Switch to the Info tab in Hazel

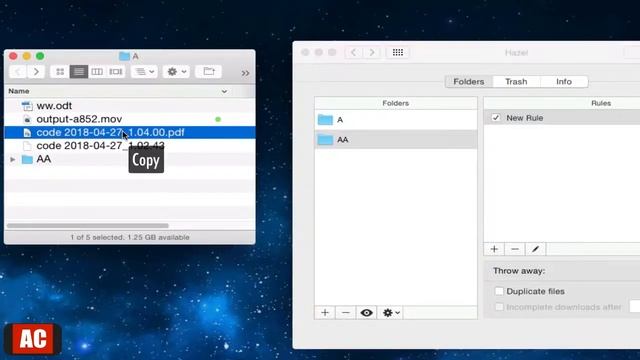point(564,82)
